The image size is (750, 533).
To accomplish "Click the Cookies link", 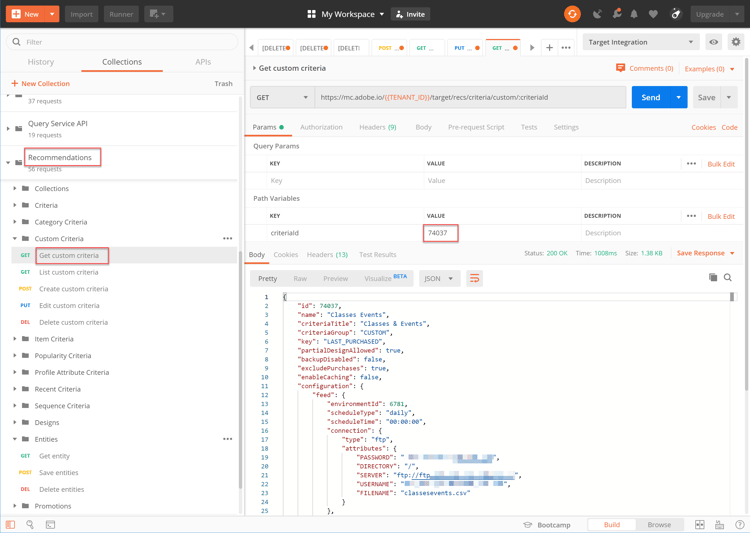I will pyautogui.click(x=703, y=127).
